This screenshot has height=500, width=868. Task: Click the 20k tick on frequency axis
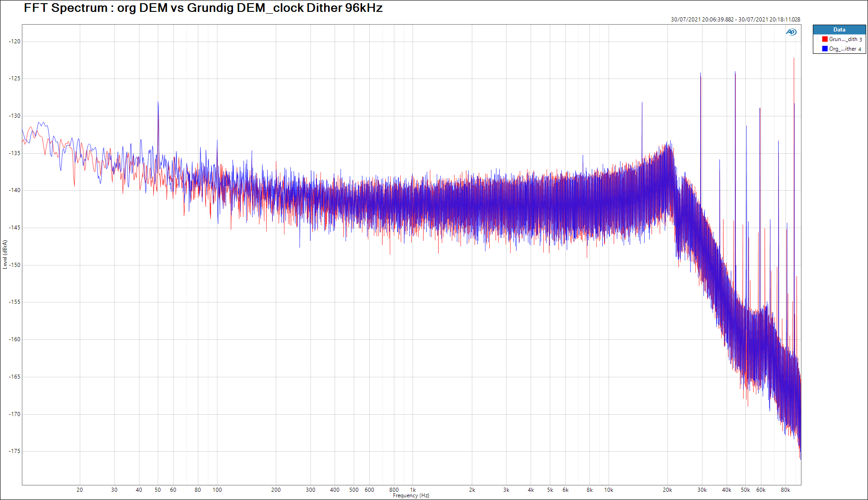coord(667,490)
